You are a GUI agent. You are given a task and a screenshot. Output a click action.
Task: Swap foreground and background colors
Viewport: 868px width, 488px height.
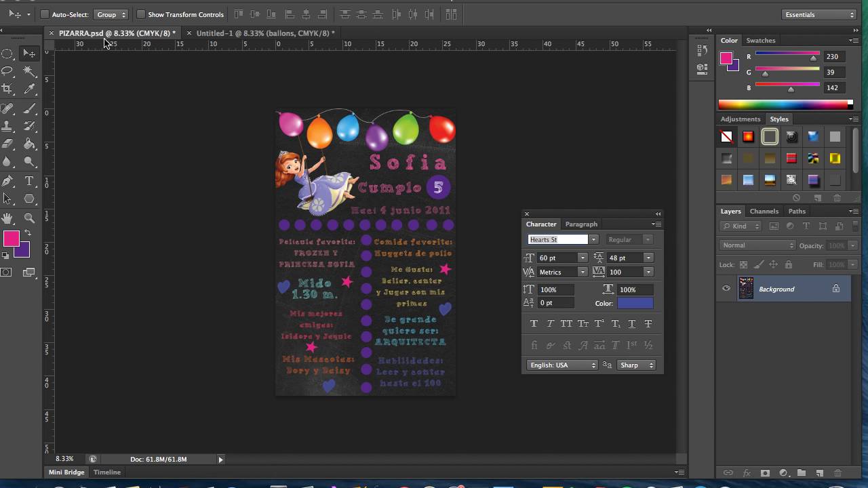(x=28, y=233)
